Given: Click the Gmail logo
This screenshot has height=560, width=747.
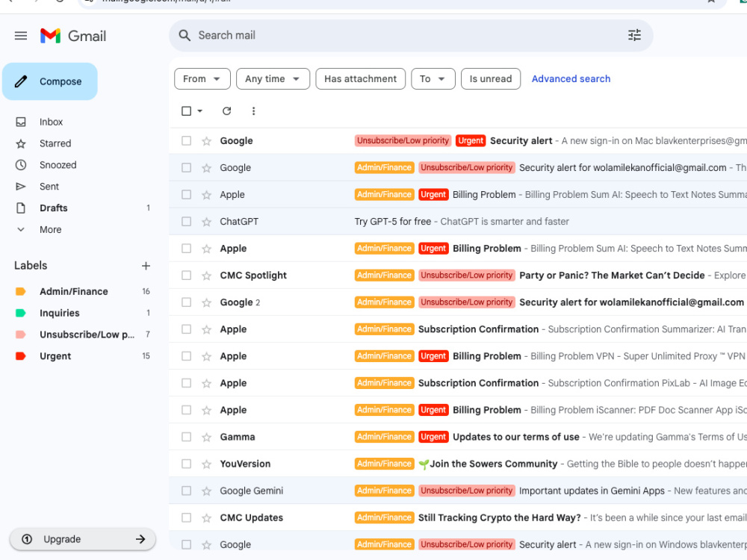Looking at the screenshot, I should pos(73,36).
